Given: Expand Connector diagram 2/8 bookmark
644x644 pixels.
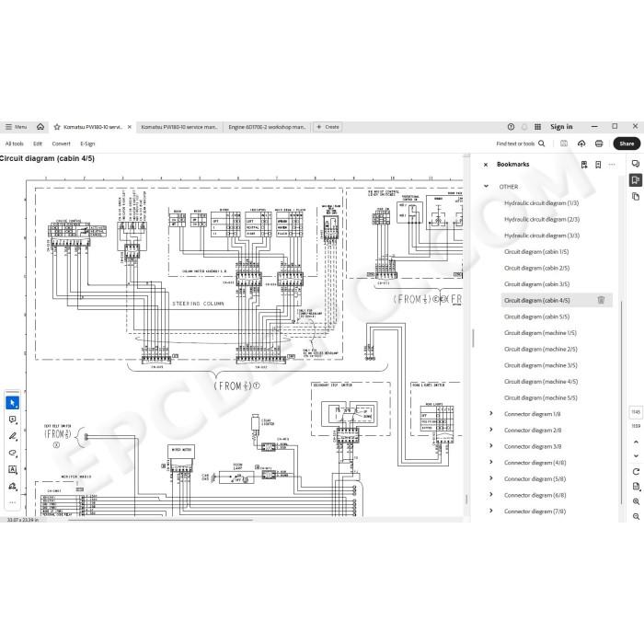Looking at the screenshot, I should [x=491, y=430].
